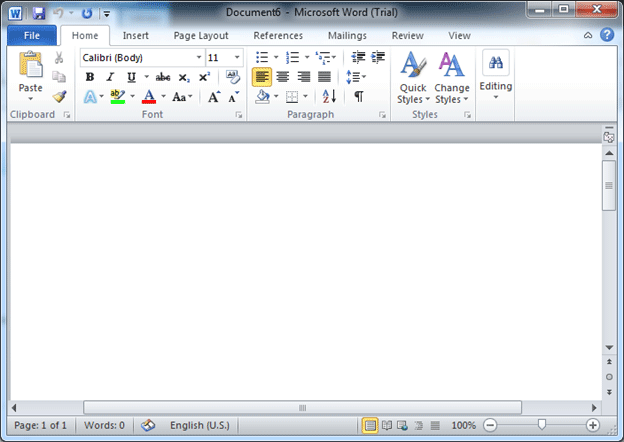This screenshot has width=624, height=442.
Task: Switch to the Page Layout tab
Action: (201, 35)
